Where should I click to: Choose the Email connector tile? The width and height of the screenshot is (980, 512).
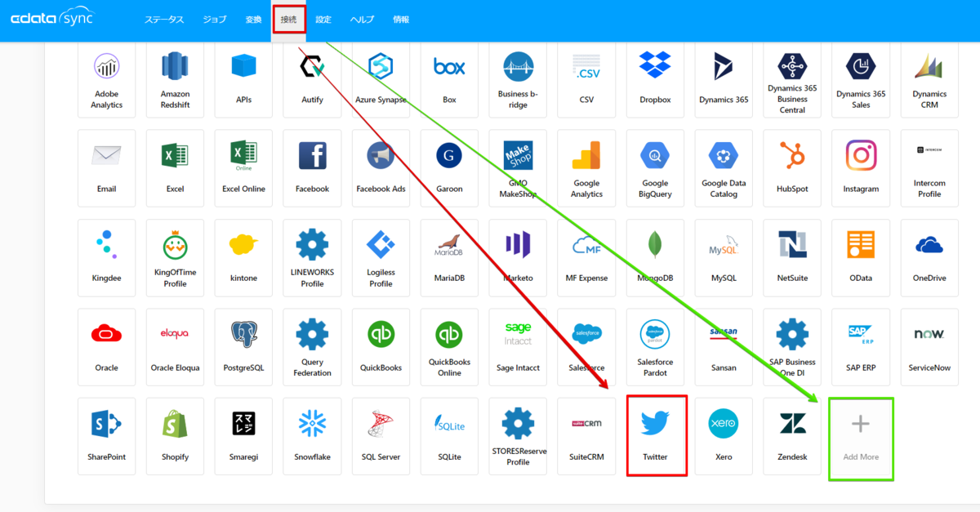click(107, 168)
